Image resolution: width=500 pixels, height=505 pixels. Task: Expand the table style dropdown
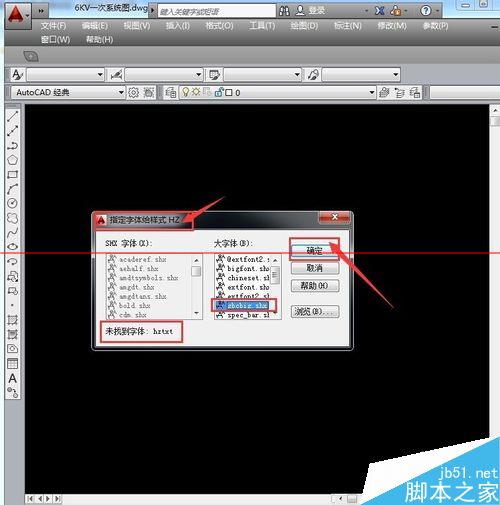[297, 75]
